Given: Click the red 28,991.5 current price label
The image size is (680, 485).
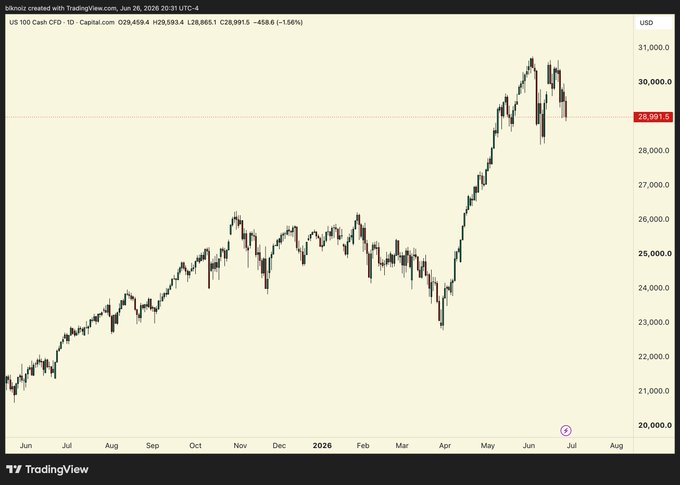Looking at the screenshot, I should 653,117.
